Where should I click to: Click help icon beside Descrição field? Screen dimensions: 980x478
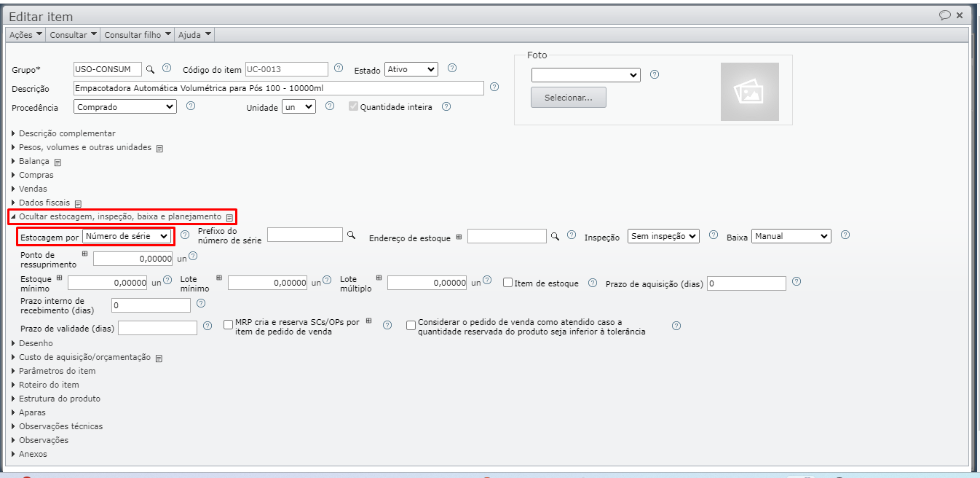click(494, 87)
